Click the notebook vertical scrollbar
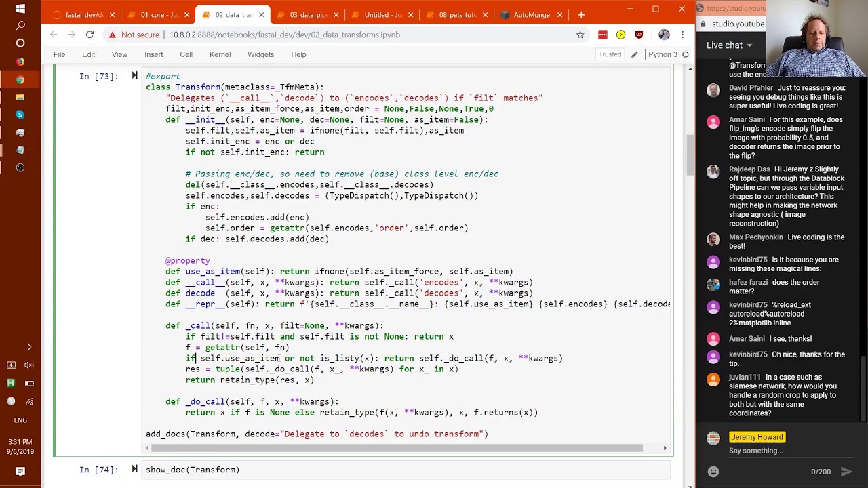 click(690, 156)
